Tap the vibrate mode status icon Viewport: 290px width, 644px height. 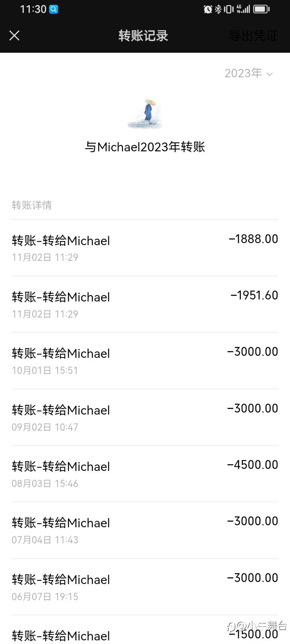click(228, 9)
